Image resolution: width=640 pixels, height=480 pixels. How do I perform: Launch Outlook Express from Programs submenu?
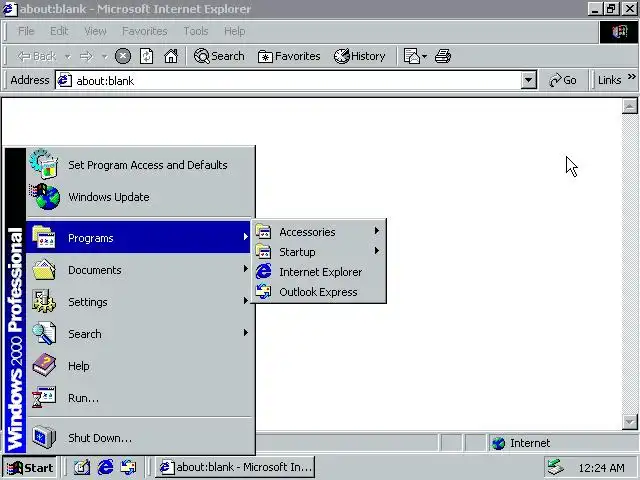[319, 292]
